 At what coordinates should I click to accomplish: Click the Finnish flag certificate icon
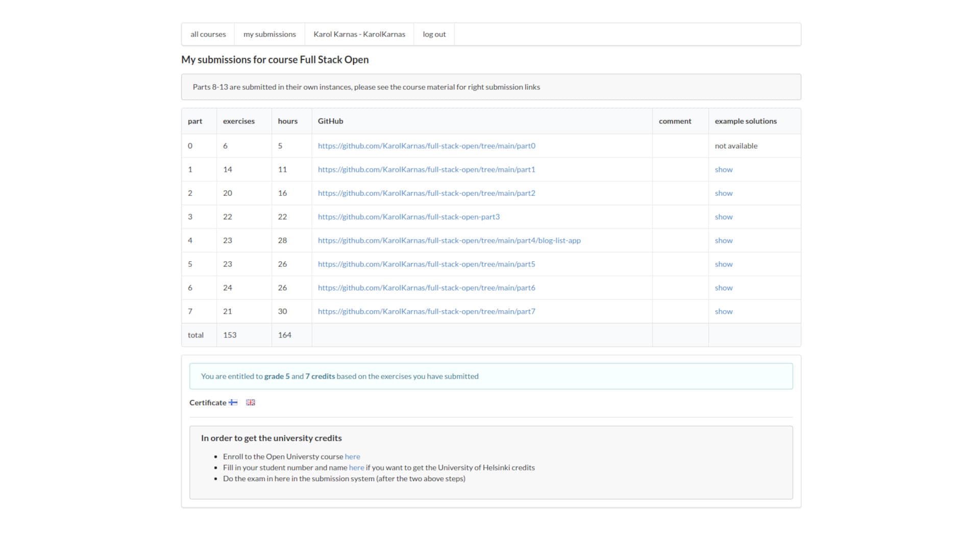pyautogui.click(x=233, y=403)
